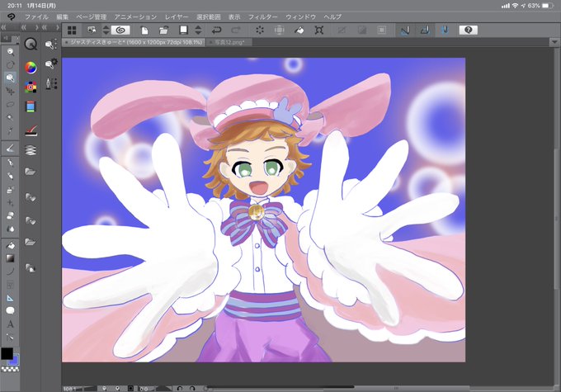Select the Frame border tool
The width and height of the screenshot is (561, 392).
11,285
